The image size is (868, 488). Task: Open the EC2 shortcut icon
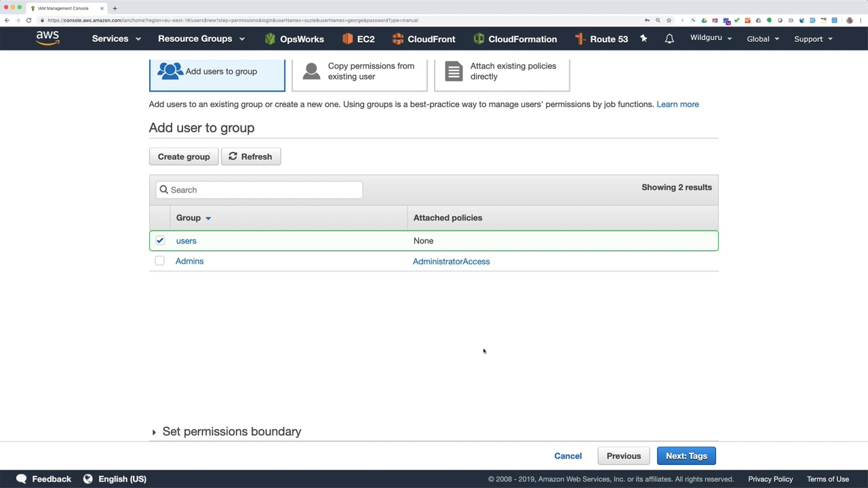[x=348, y=39]
